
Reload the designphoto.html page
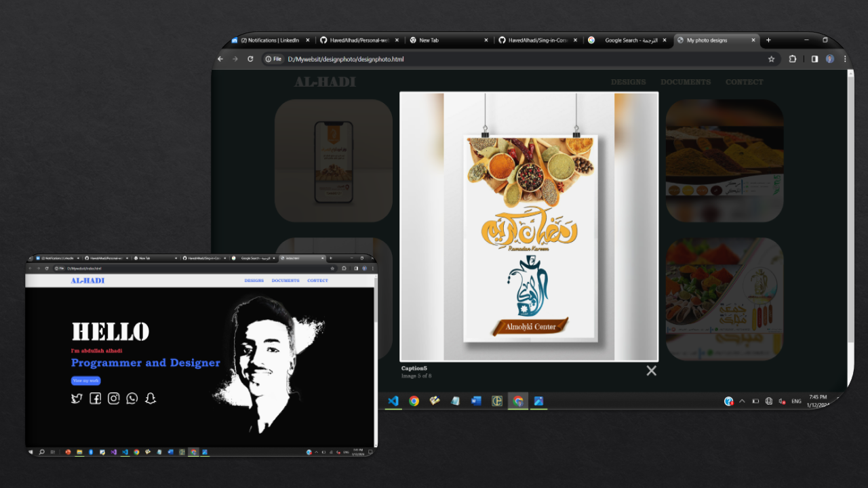[x=250, y=59]
